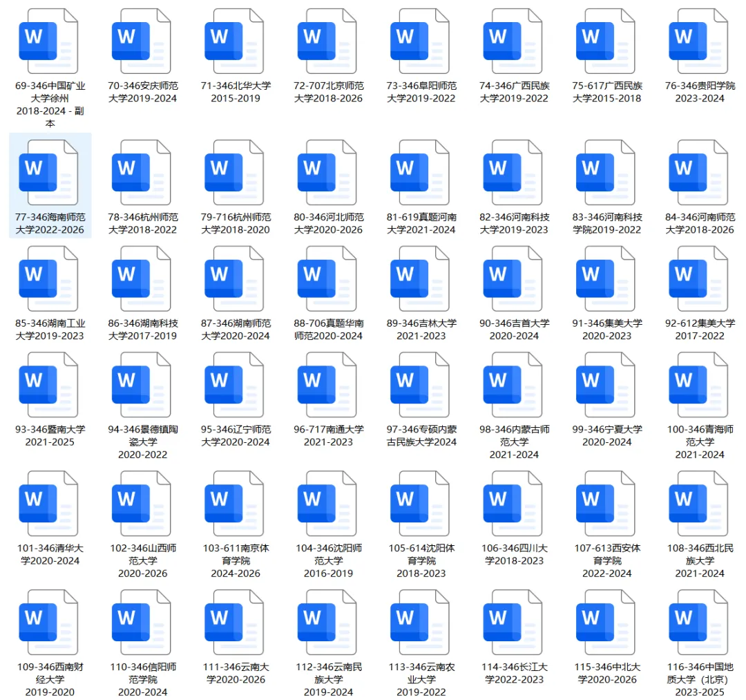Click Word icon 78-346杭州师范大学2018-2022
The width and height of the screenshot is (746, 700).
tap(142, 173)
